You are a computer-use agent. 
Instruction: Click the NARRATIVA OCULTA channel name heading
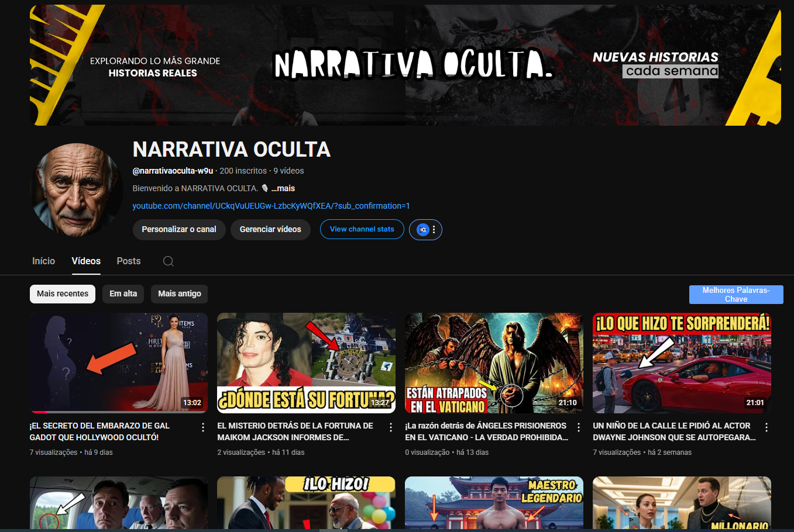point(232,150)
